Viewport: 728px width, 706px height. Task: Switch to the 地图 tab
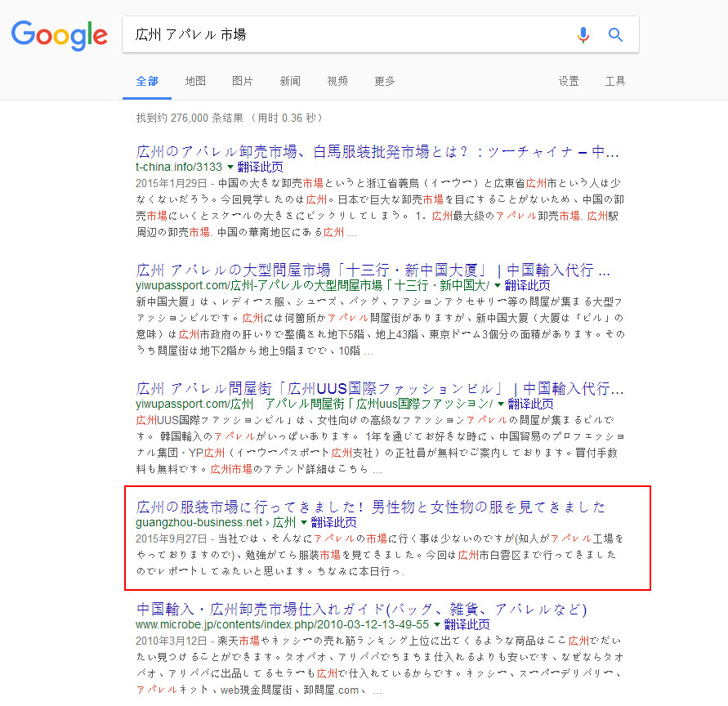[x=195, y=81]
